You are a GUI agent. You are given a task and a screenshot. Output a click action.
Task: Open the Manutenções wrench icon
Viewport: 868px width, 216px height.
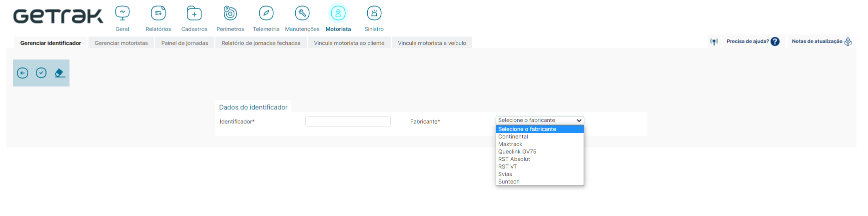click(x=302, y=13)
